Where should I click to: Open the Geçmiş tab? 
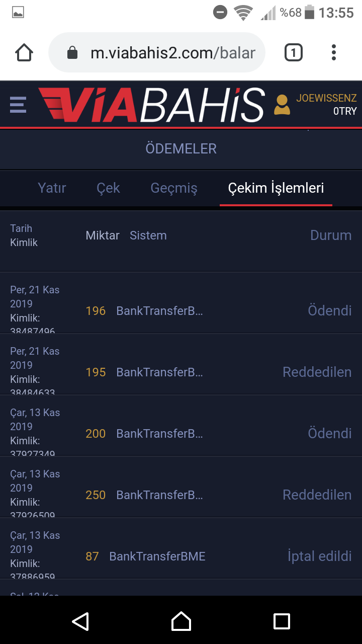pyautogui.click(x=174, y=188)
